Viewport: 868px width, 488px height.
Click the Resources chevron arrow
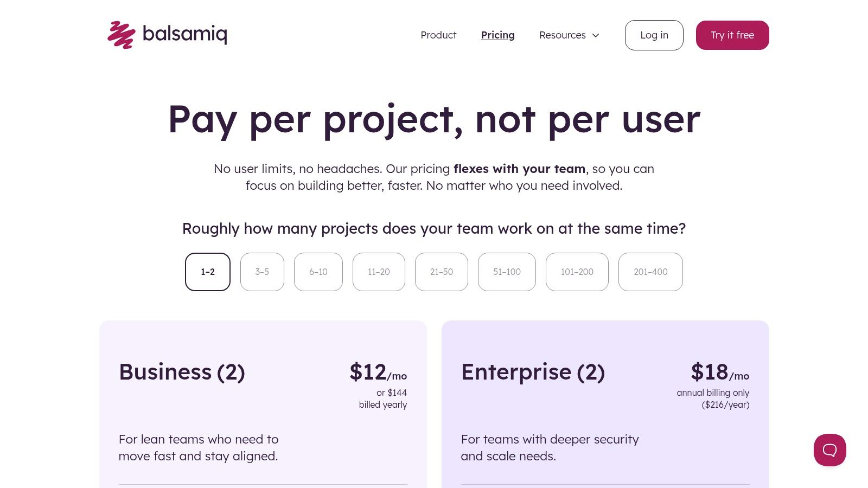pyautogui.click(x=595, y=35)
